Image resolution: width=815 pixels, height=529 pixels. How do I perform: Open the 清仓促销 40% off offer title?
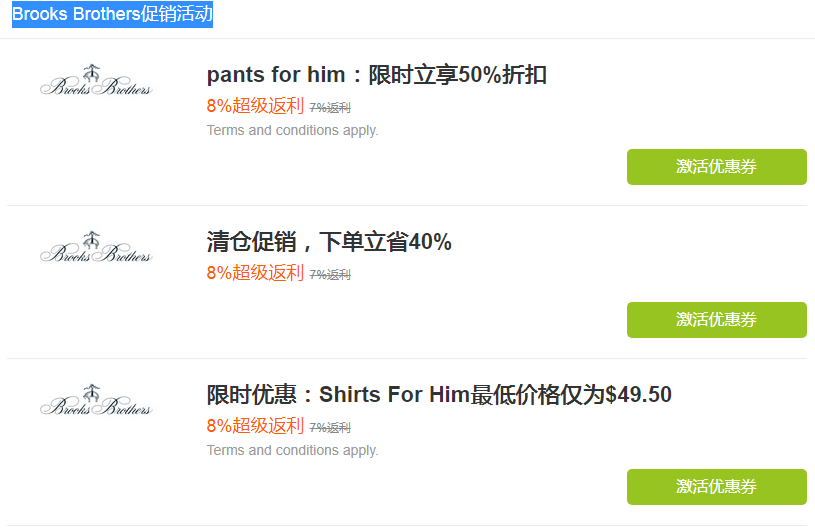pyautogui.click(x=329, y=242)
